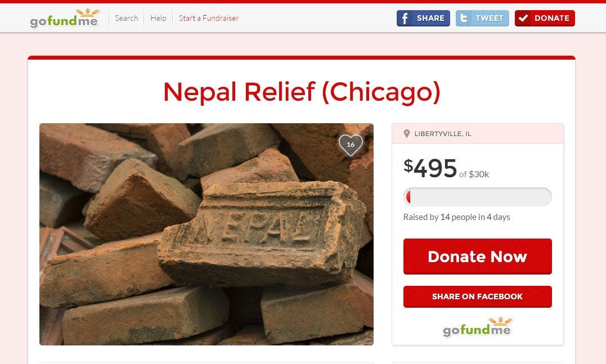Click the GoFundMe logo in header
This screenshot has width=606, height=364.
[x=64, y=18]
